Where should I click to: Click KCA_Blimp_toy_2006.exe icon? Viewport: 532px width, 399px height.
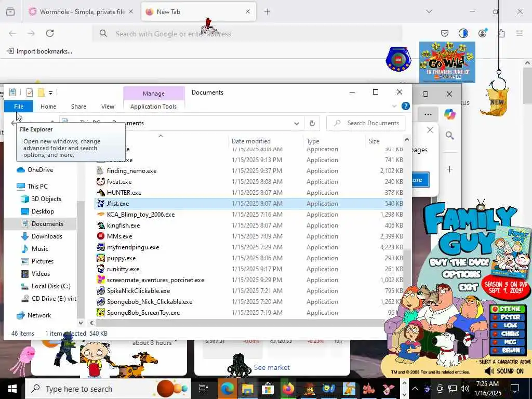[100, 214]
